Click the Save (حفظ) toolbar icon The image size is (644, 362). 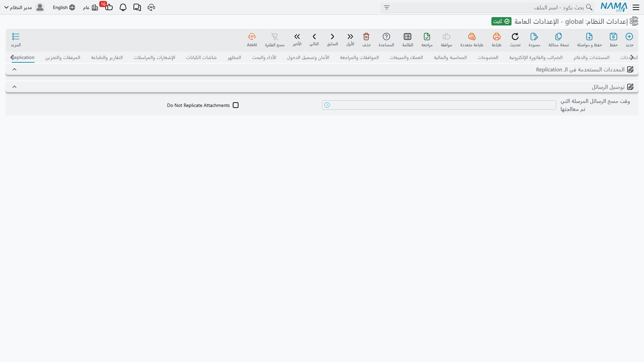click(613, 37)
